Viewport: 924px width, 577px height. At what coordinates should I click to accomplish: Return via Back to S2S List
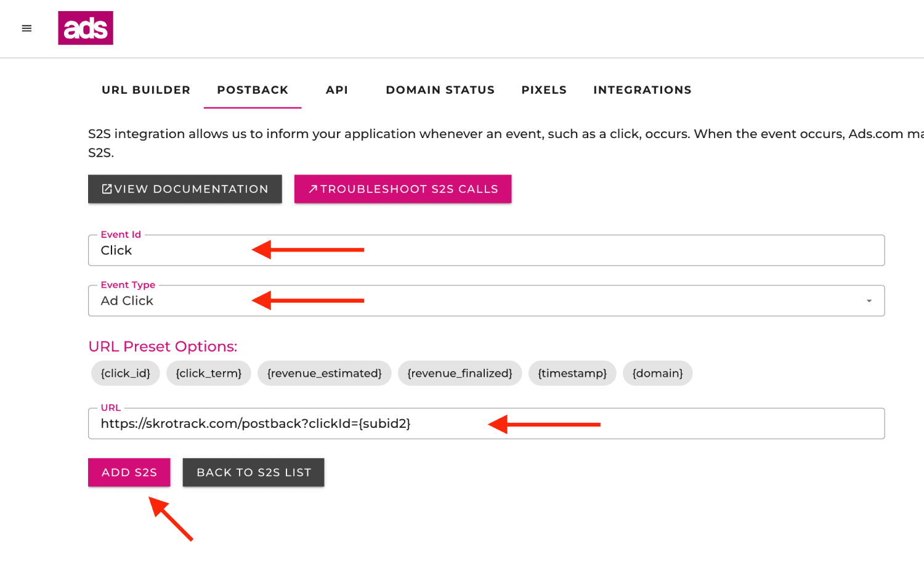(x=254, y=472)
